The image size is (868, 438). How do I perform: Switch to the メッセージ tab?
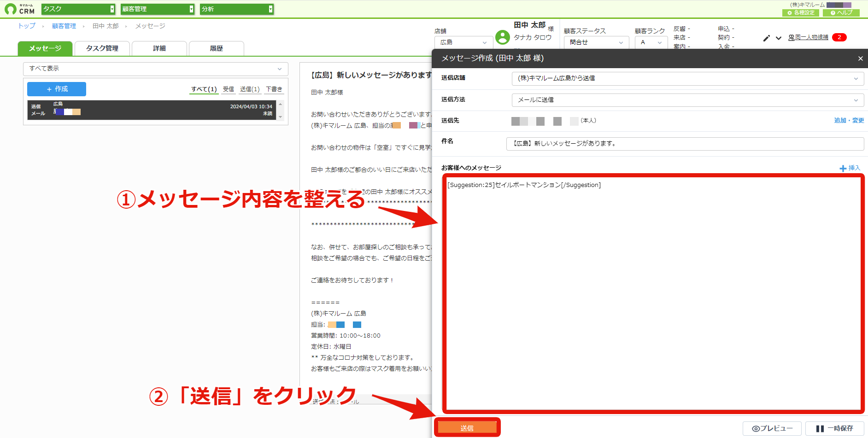[45, 48]
